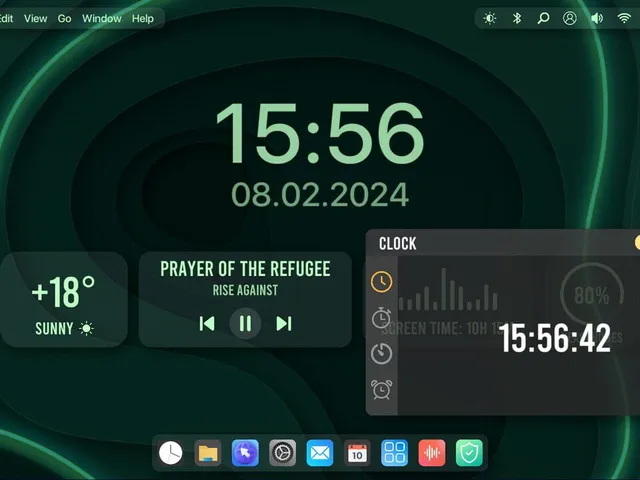Image resolution: width=640 pixels, height=480 pixels.
Task: Open the View menu
Action: point(36,19)
